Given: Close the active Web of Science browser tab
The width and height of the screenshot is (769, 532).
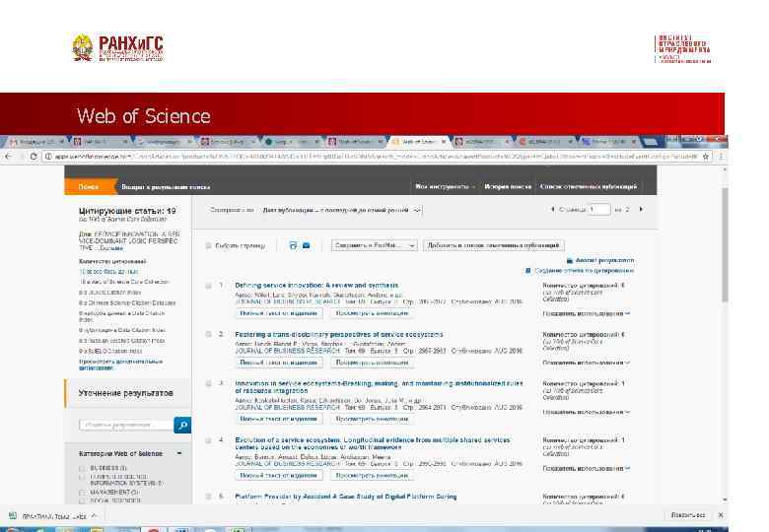Looking at the screenshot, I should point(444,142).
